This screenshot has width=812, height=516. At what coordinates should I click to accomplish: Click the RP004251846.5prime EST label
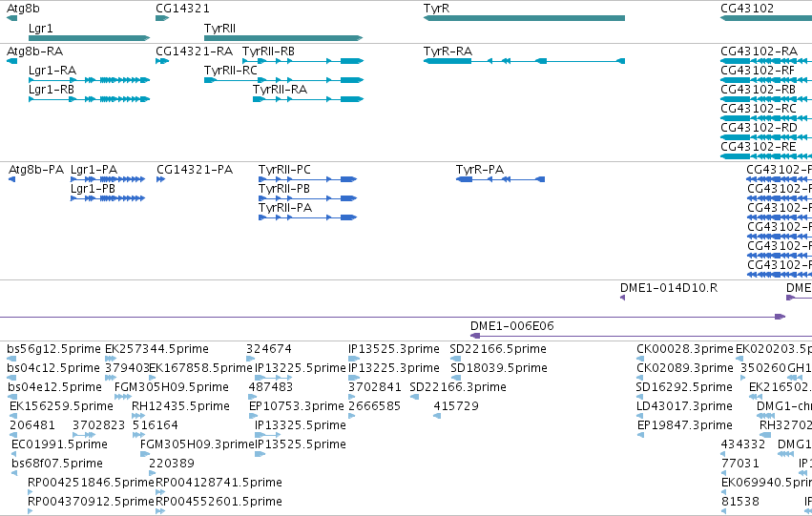pyautogui.click(x=92, y=484)
